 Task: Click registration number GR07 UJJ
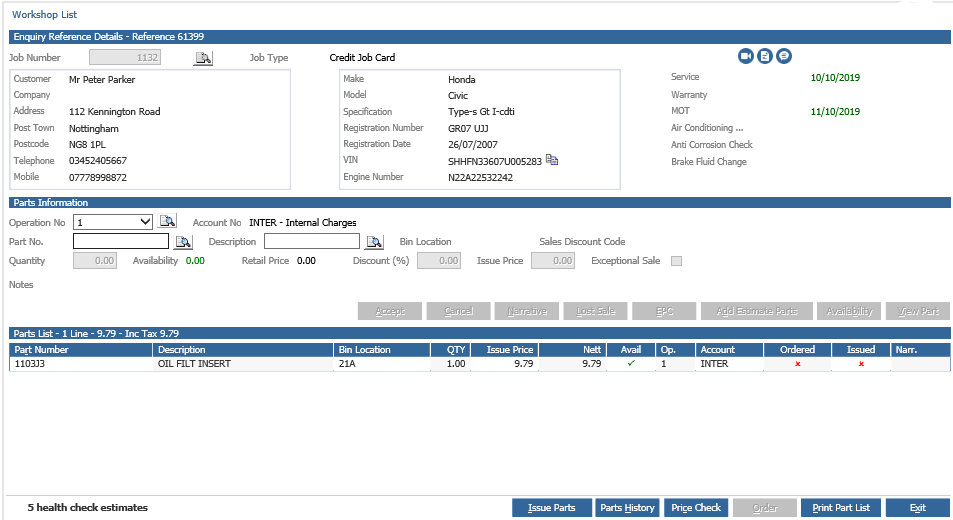(x=468, y=128)
